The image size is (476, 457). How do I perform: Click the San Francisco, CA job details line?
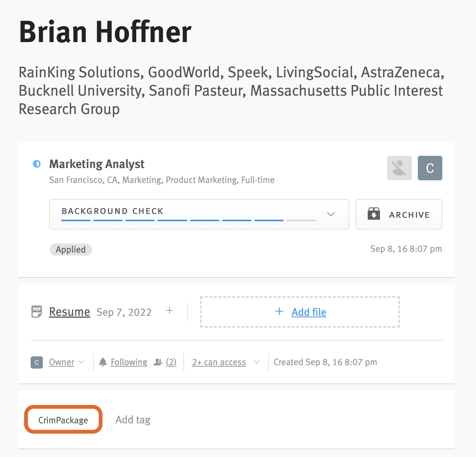pos(162,180)
